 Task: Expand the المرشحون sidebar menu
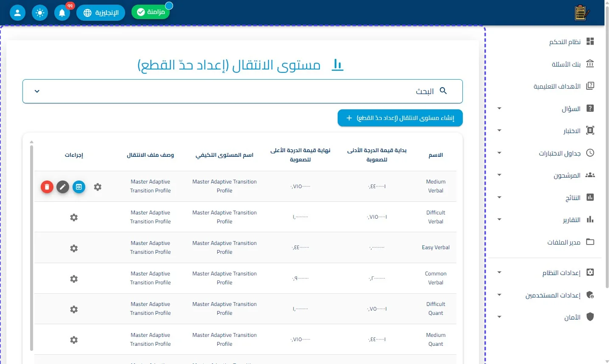[x=499, y=175]
